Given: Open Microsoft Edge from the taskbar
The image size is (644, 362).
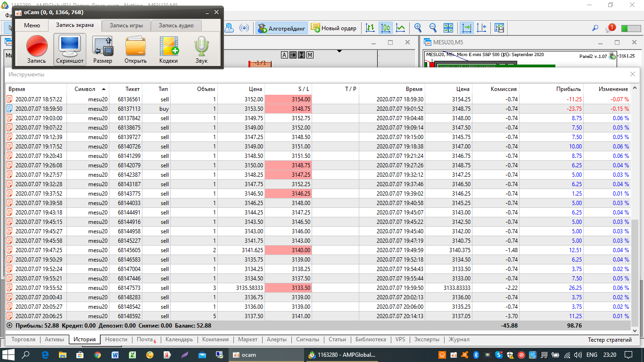Looking at the screenshot, I should pyautogui.click(x=46, y=354).
